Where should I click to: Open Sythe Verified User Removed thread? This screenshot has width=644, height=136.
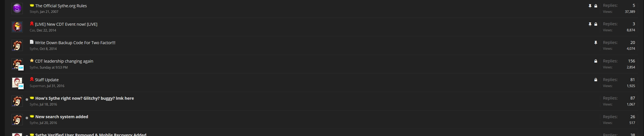tap(91, 135)
